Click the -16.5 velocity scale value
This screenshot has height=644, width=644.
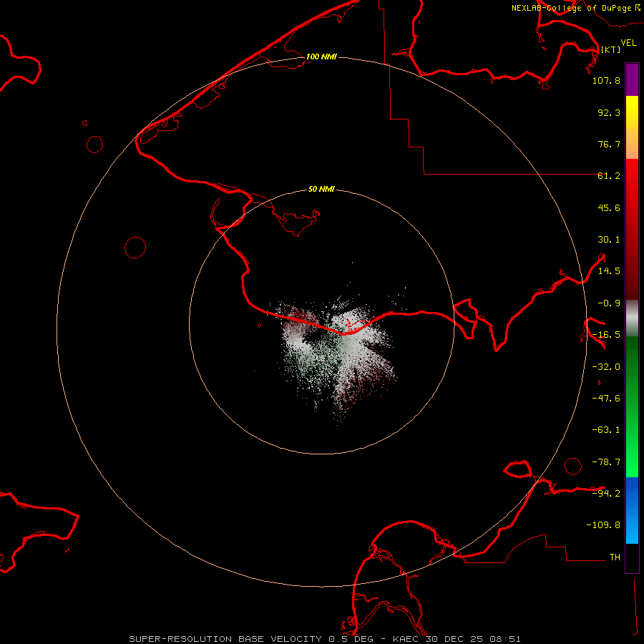coord(606,335)
